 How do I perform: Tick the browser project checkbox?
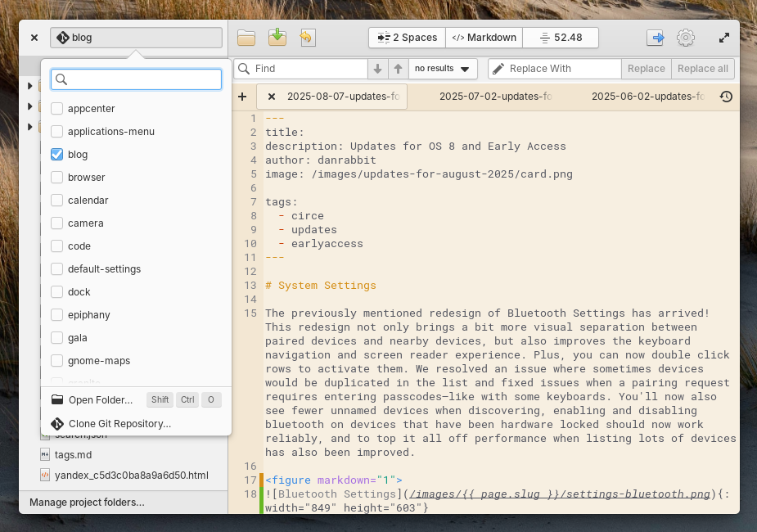click(57, 177)
